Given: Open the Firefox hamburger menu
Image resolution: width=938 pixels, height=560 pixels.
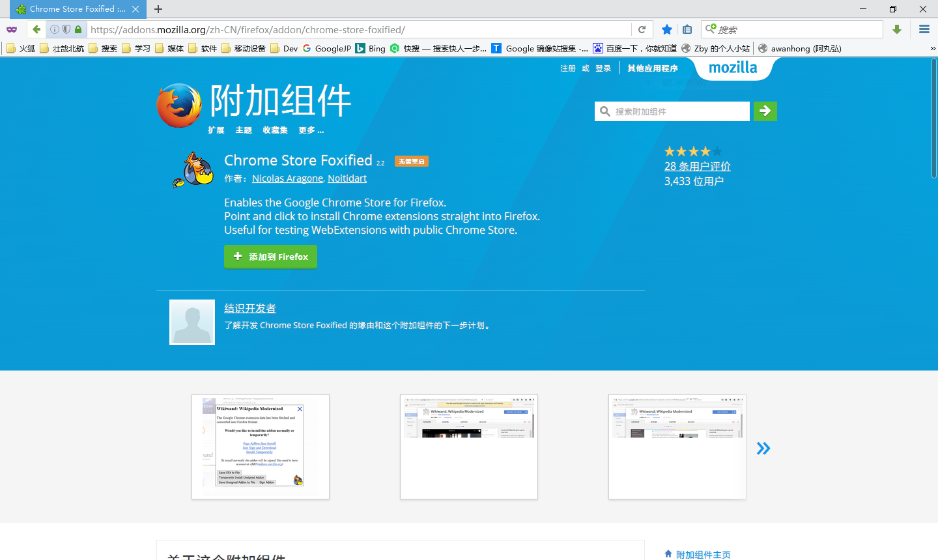Looking at the screenshot, I should [x=924, y=29].
